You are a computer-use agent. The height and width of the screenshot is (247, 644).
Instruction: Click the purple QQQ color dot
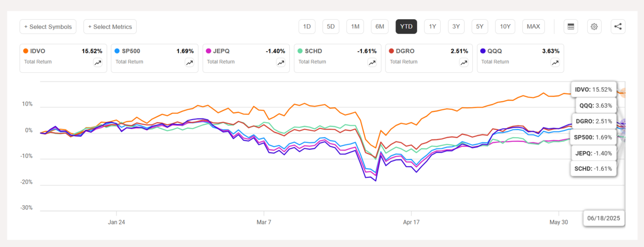tap(482, 51)
